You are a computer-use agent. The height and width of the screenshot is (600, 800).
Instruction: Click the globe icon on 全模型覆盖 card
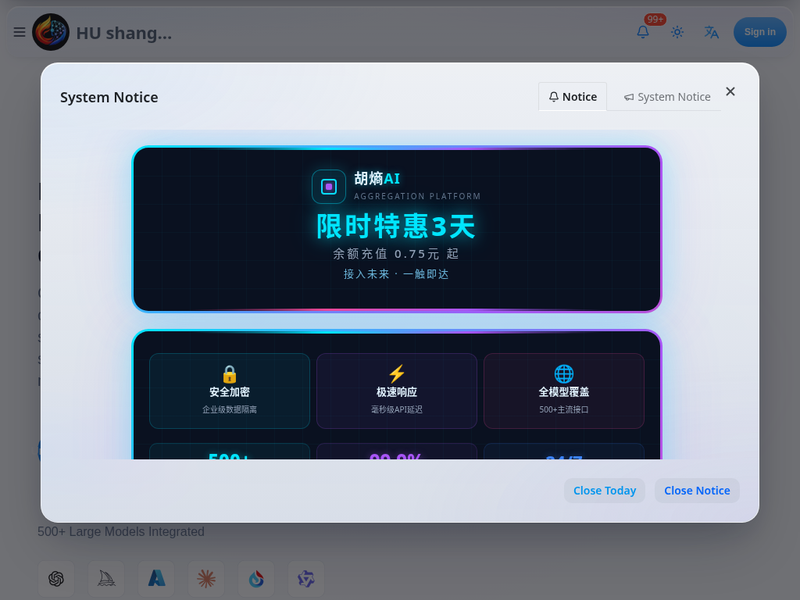pos(564,374)
